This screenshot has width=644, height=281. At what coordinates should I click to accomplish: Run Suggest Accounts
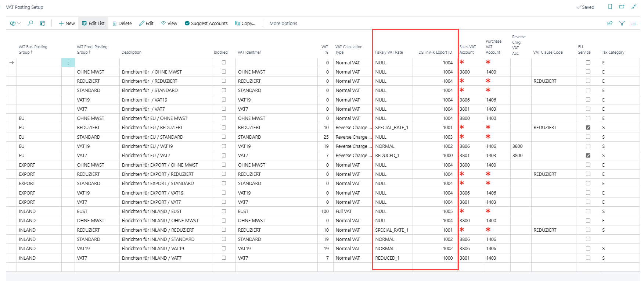click(206, 23)
